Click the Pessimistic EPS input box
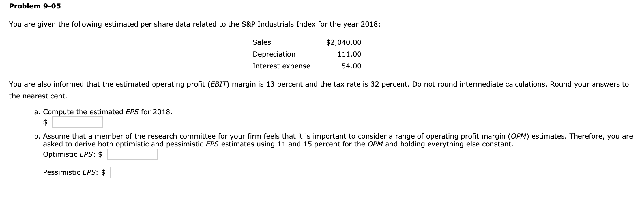The height and width of the screenshot is (203, 644). (136, 172)
